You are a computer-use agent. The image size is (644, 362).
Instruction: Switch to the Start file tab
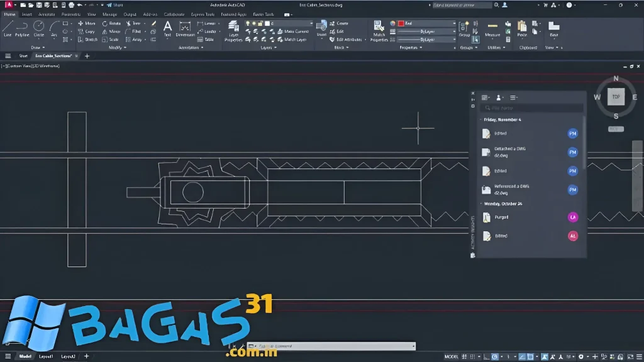(x=23, y=56)
